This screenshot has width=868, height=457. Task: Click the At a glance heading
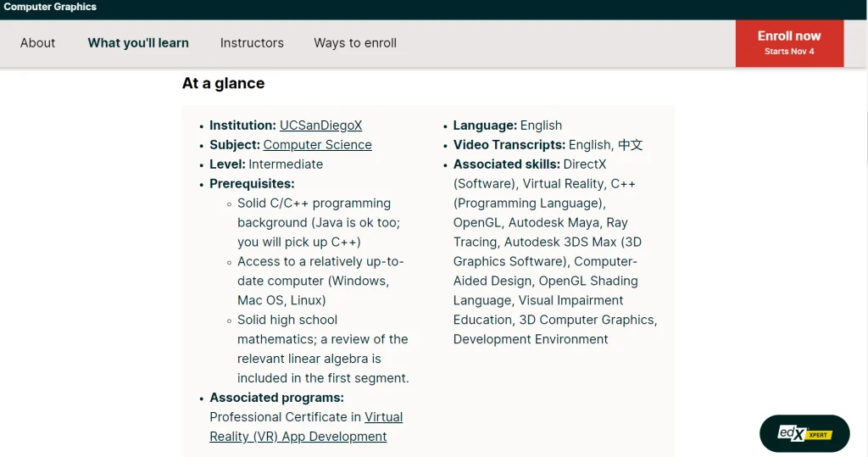(223, 83)
